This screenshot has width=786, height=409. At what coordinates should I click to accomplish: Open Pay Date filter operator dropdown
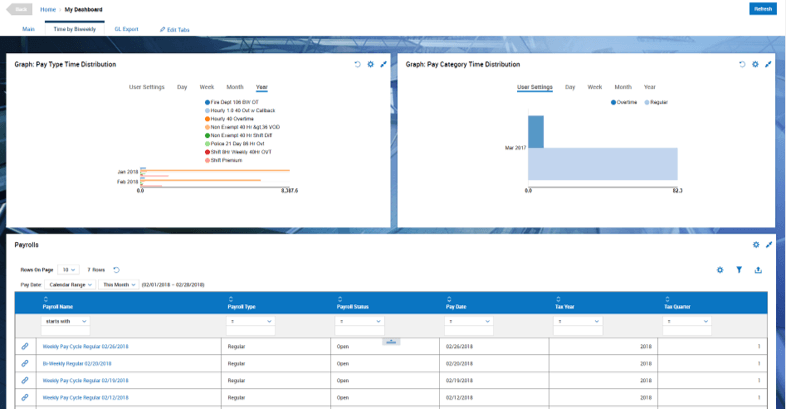(x=469, y=321)
